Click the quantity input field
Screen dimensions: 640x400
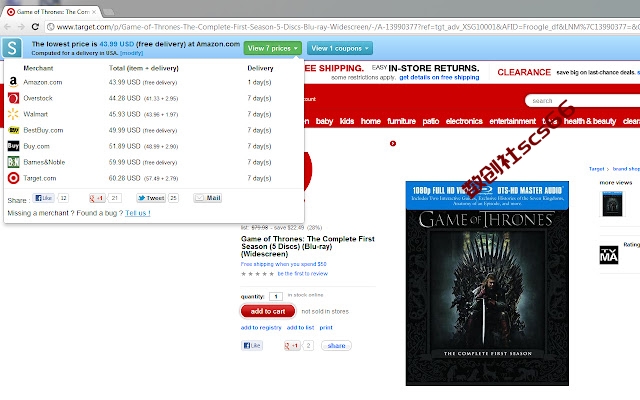pos(276,296)
